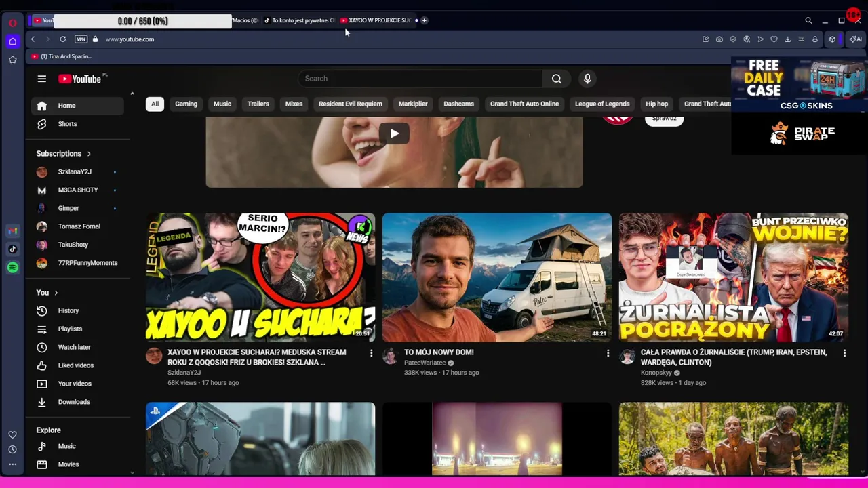This screenshot has width=868, height=488.
Task: Open Opera privacy shield icon
Action: click(732, 39)
